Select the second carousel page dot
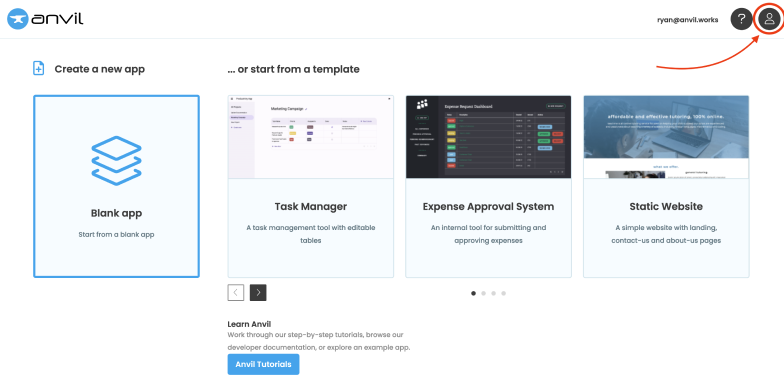The image size is (784, 386). point(484,294)
